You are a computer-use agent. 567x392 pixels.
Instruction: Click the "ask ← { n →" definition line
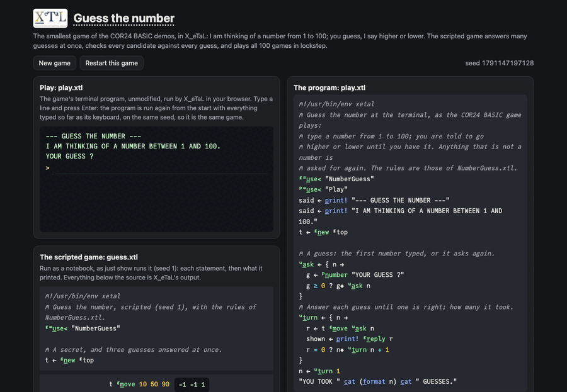tap(321, 264)
